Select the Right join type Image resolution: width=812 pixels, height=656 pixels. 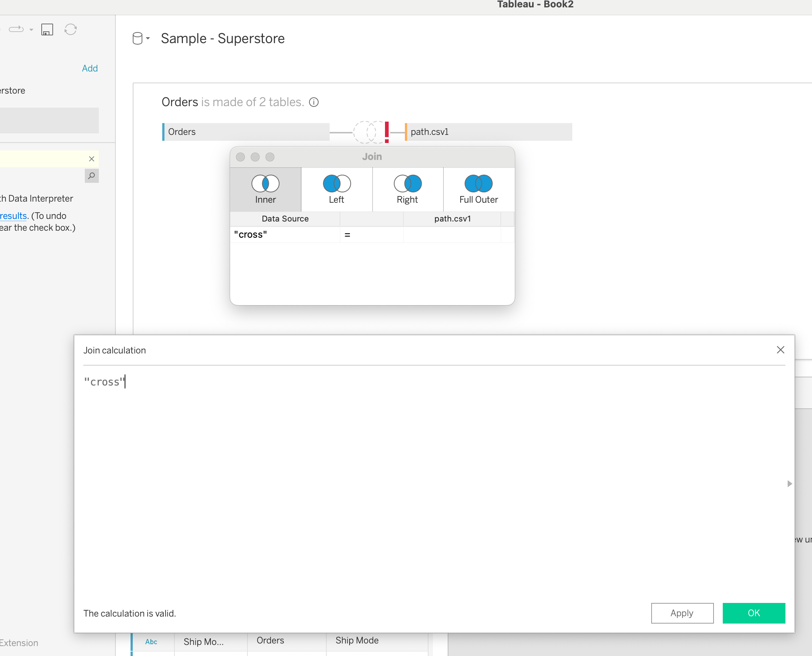click(x=407, y=189)
